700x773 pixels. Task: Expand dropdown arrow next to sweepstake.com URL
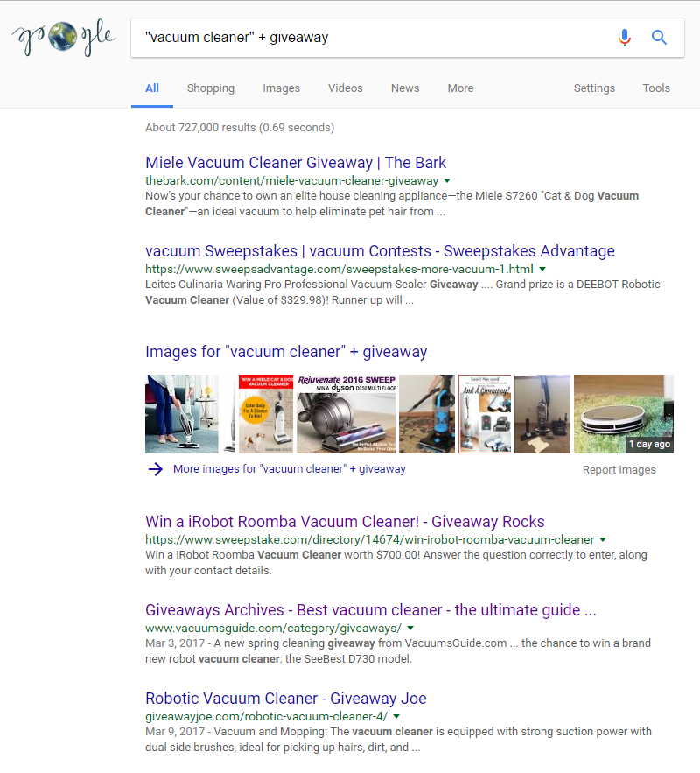[603, 540]
